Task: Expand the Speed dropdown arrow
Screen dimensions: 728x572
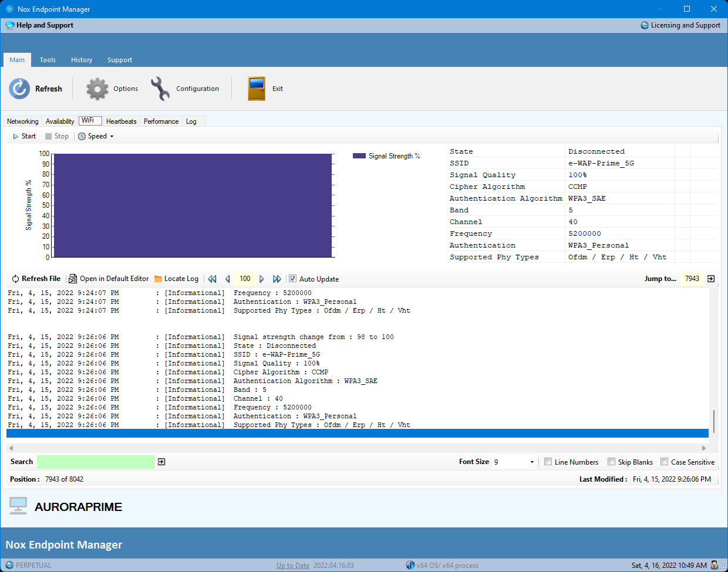Action: [112, 137]
